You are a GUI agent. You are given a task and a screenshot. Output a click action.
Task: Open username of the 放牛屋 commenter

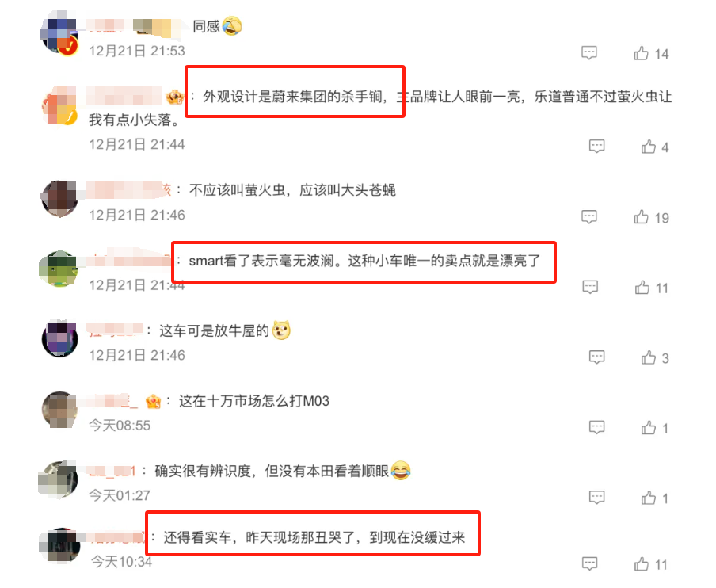pos(115,330)
